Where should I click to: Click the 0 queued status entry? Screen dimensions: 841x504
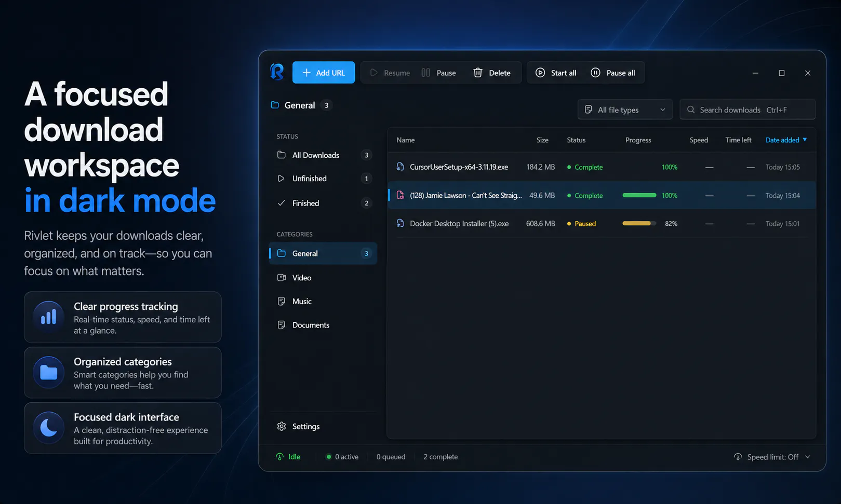click(x=391, y=457)
